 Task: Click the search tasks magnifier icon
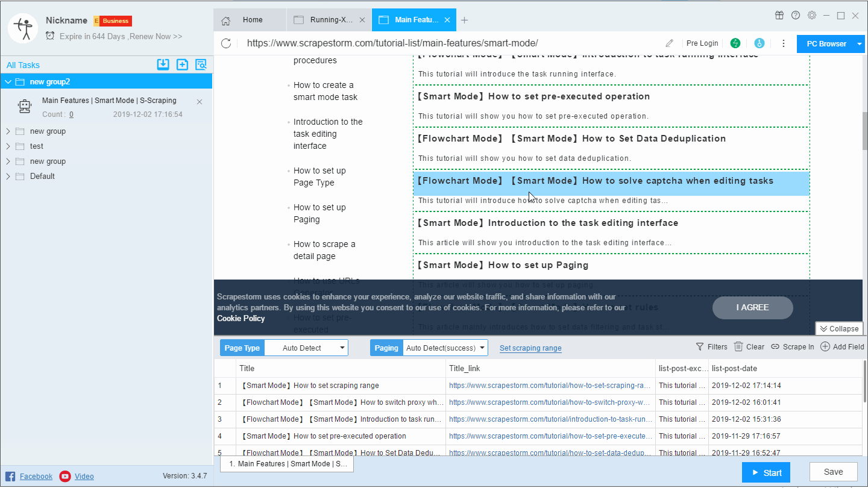pos(201,65)
